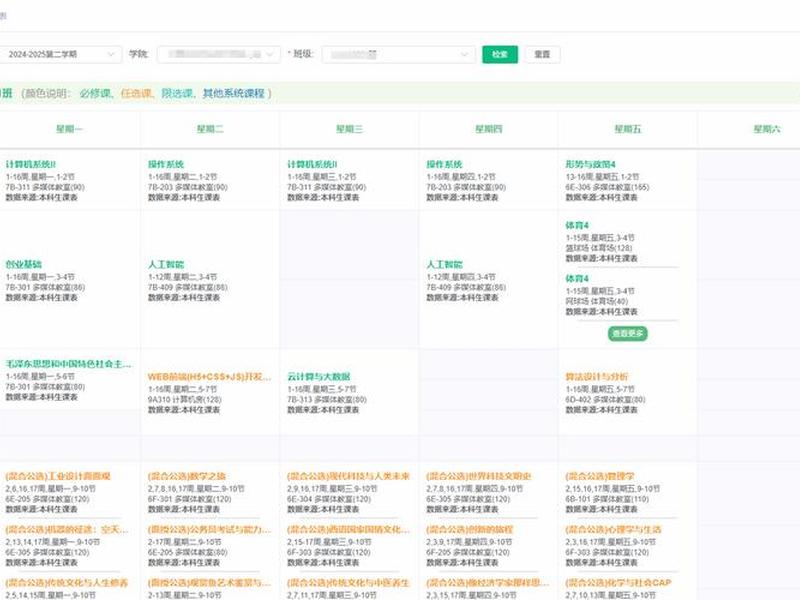The width and height of the screenshot is (800, 600).
Task: Open the 2024-2025第二学期 semester dropdown
Action: point(60,54)
